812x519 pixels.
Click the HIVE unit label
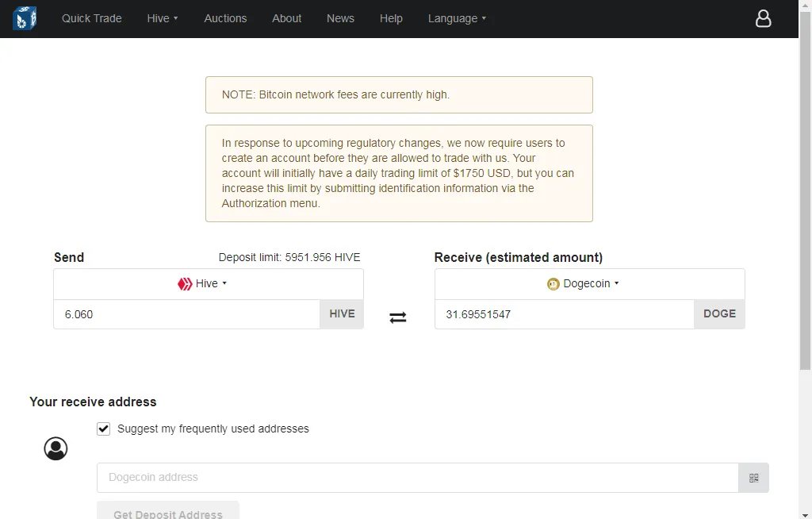point(342,314)
